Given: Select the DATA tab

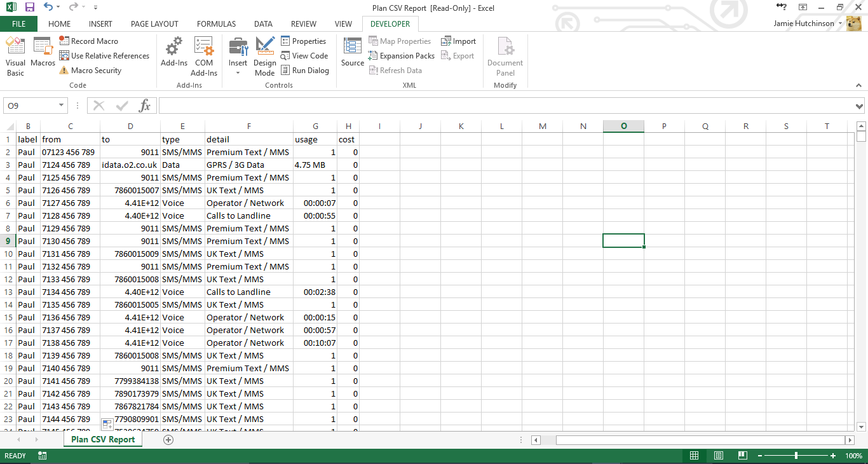Looking at the screenshot, I should [263, 24].
